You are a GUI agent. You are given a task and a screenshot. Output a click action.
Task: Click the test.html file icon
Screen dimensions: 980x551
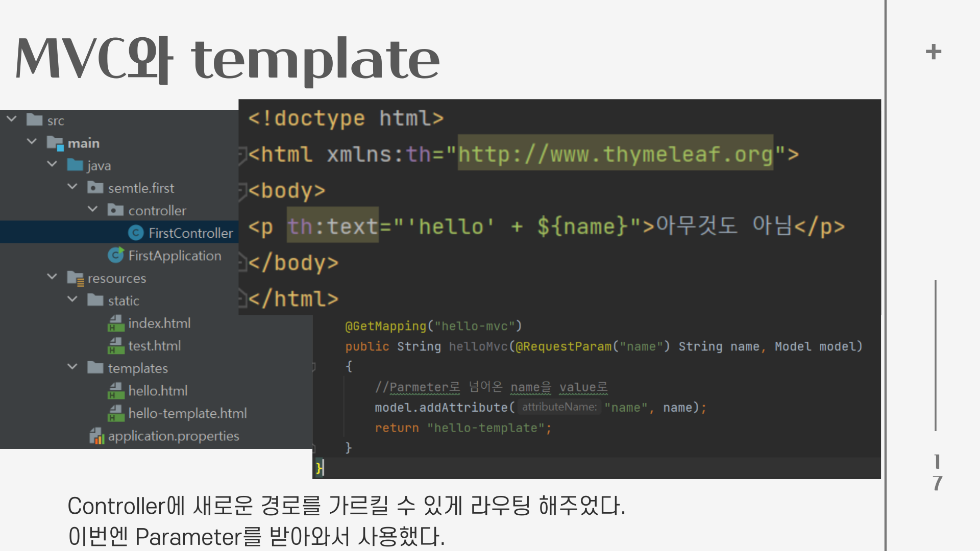click(x=116, y=346)
